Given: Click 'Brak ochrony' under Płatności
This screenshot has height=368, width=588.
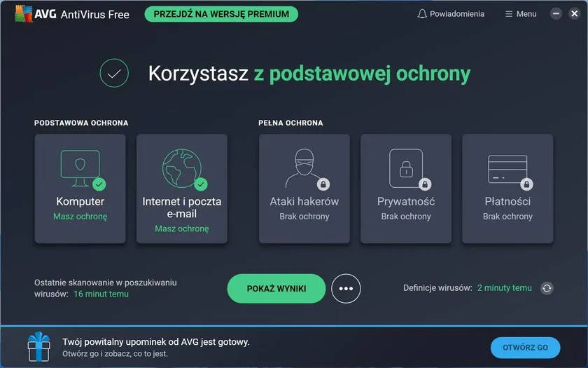Looking at the screenshot, I should point(507,217).
